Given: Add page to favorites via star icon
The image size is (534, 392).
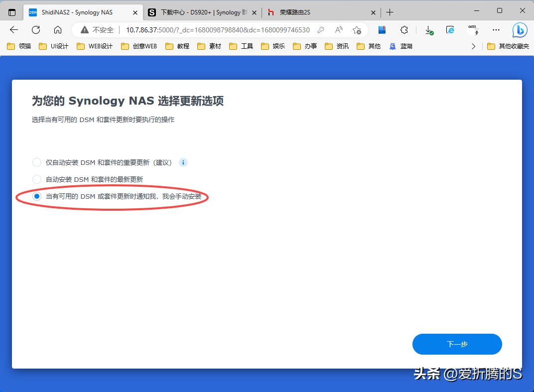Looking at the screenshot, I should (x=357, y=30).
